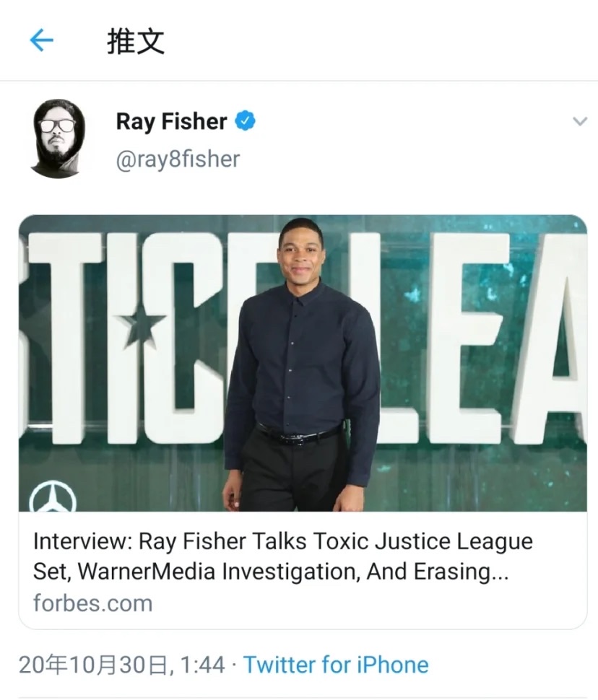Tap the glasses on the profile avatar
This screenshot has height=700, width=598.
(58, 126)
